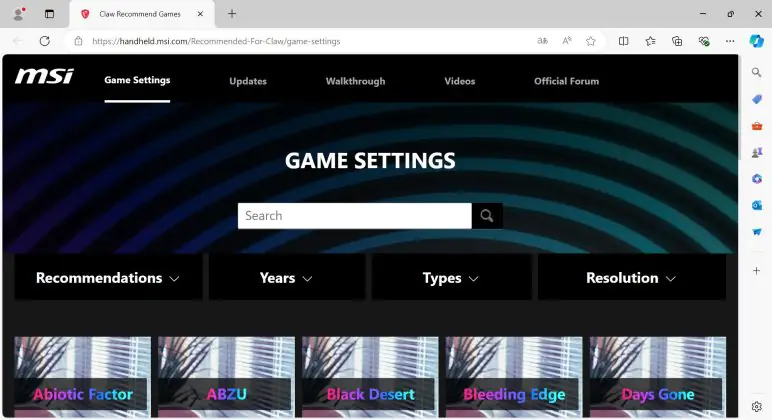Open browser Settings and more menu
This screenshot has height=420, width=772.
(x=730, y=41)
